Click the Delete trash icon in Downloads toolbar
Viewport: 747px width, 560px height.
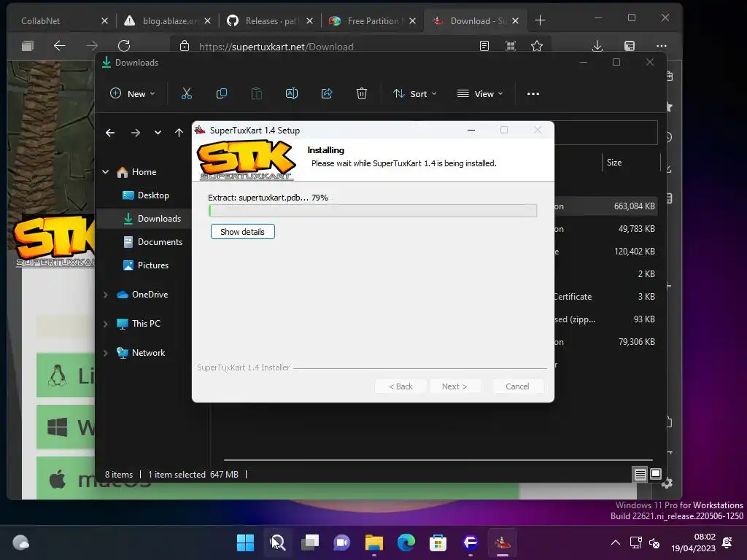click(x=362, y=94)
